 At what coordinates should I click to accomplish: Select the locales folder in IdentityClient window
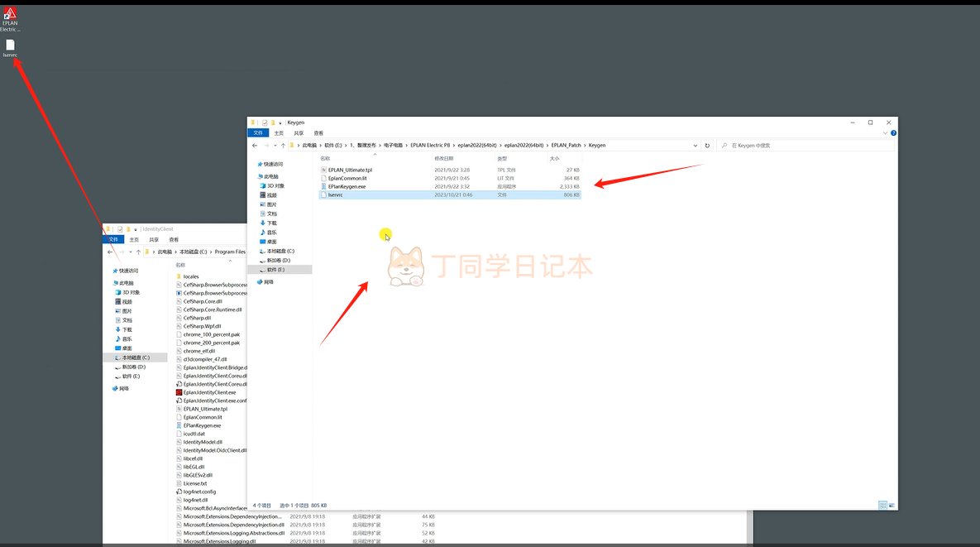pyautogui.click(x=191, y=276)
